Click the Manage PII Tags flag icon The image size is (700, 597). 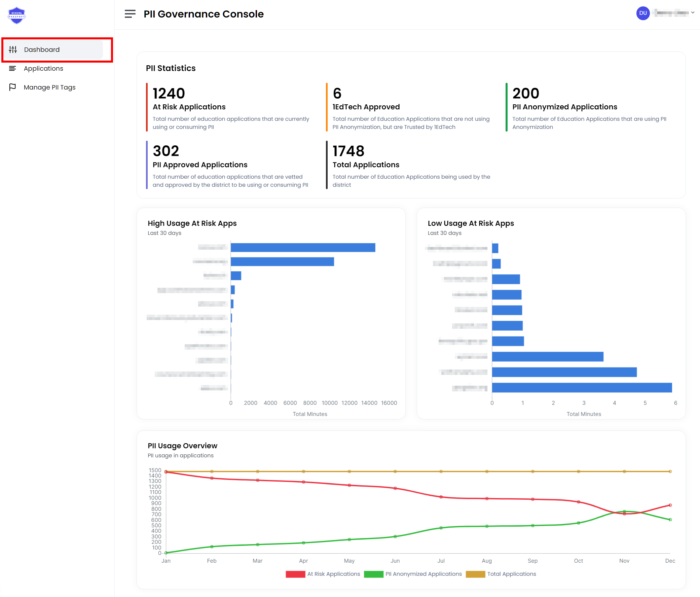[x=12, y=87]
